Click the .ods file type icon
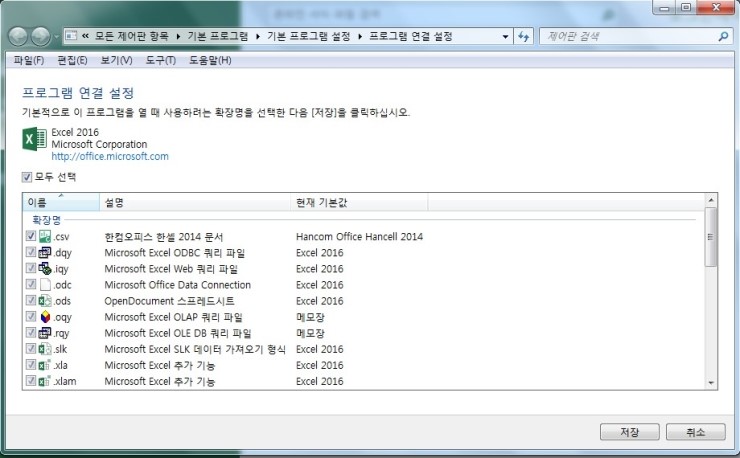This screenshot has height=458, width=740. click(45, 301)
